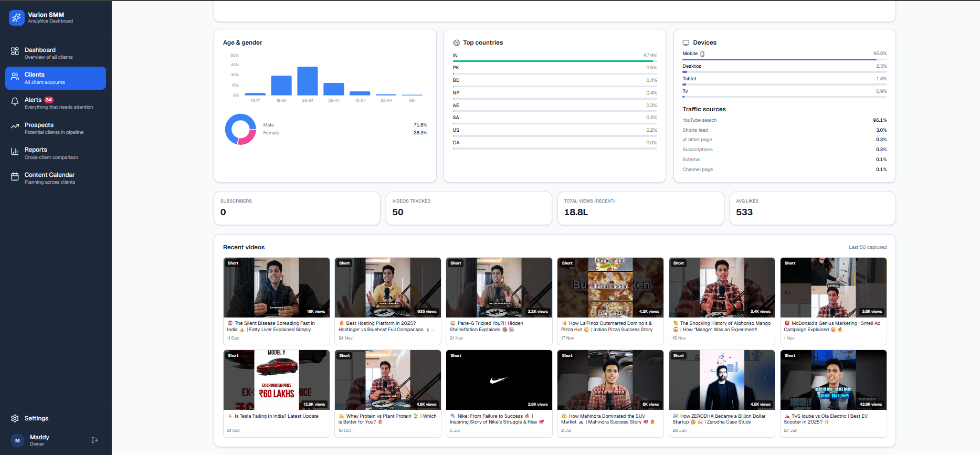Click the Subscribers stat card
The width and height of the screenshot is (980, 455).
pyautogui.click(x=297, y=208)
